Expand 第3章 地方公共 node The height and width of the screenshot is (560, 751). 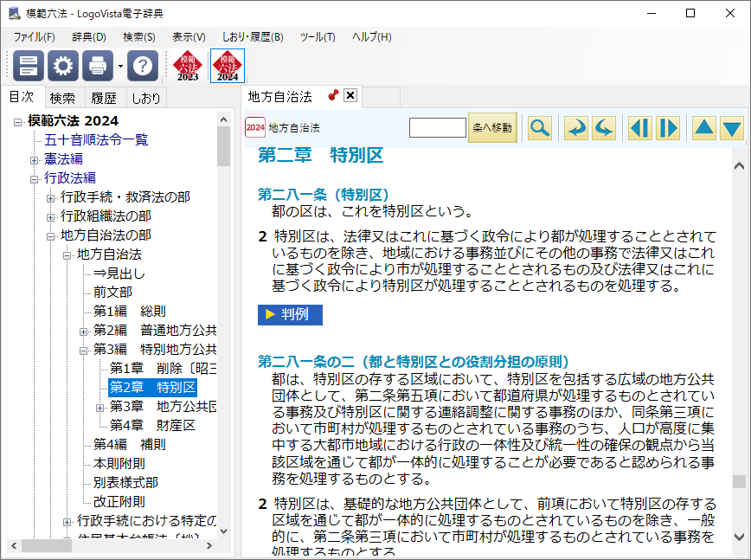tap(99, 409)
